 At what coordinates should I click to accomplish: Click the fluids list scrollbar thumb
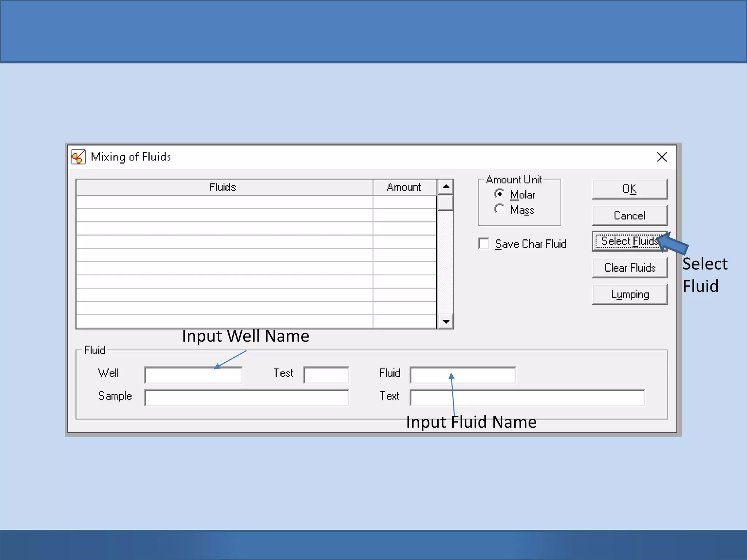click(x=445, y=203)
